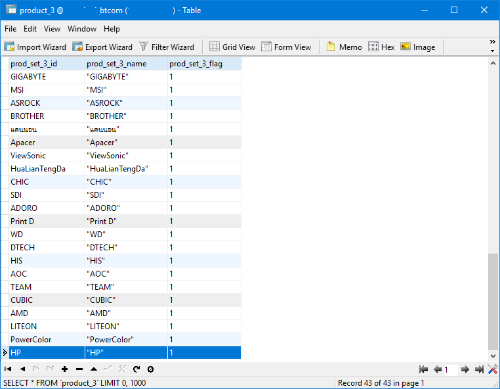The image size is (500, 389).
Task: Click the prod_set_3_id column header
Action: click(x=47, y=64)
